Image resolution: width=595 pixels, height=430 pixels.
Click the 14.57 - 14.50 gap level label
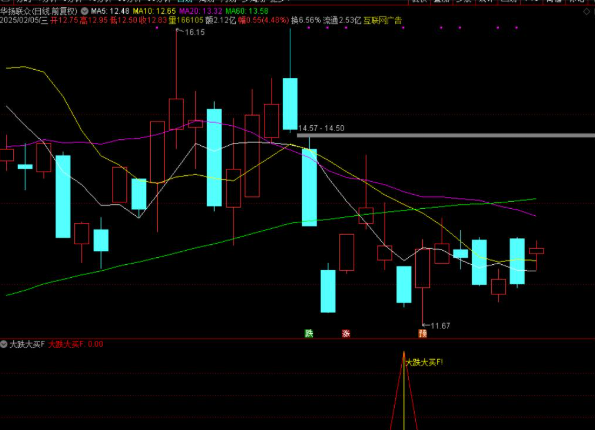click(x=321, y=128)
